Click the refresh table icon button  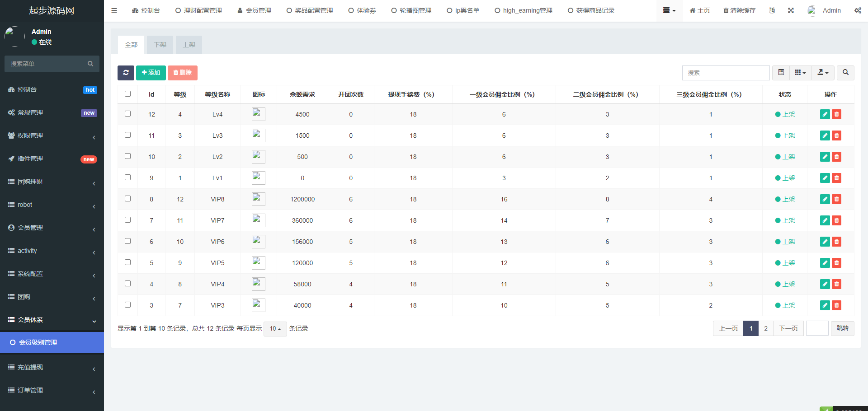126,73
